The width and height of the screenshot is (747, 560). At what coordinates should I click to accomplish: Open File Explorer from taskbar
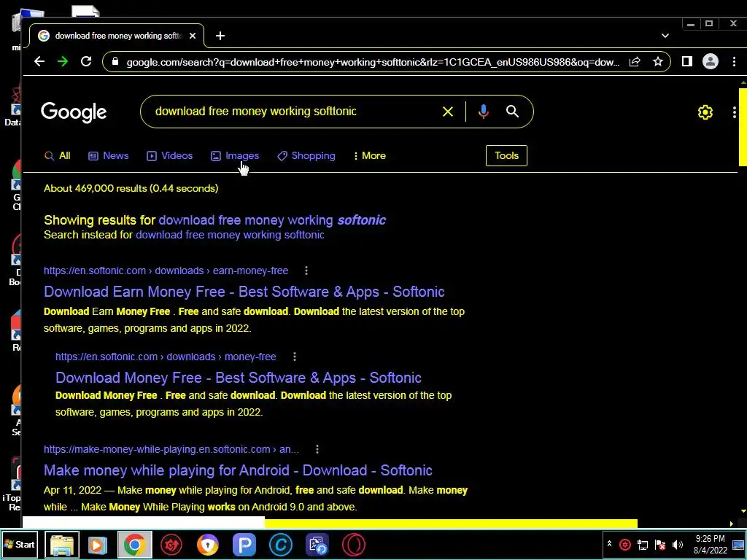pyautogui.click(x=62, y=545)
